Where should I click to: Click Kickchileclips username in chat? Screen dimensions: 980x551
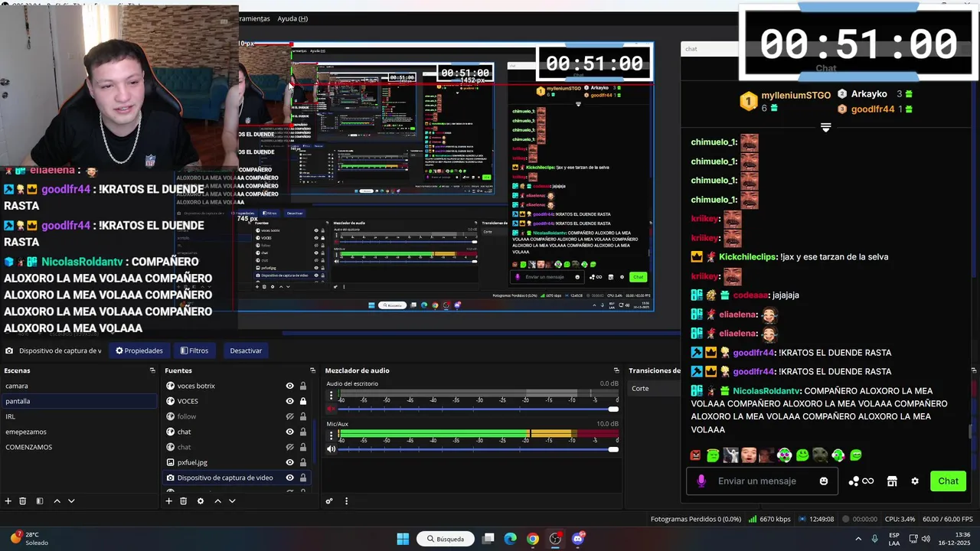pyautogui.click(x=746, y=256)
